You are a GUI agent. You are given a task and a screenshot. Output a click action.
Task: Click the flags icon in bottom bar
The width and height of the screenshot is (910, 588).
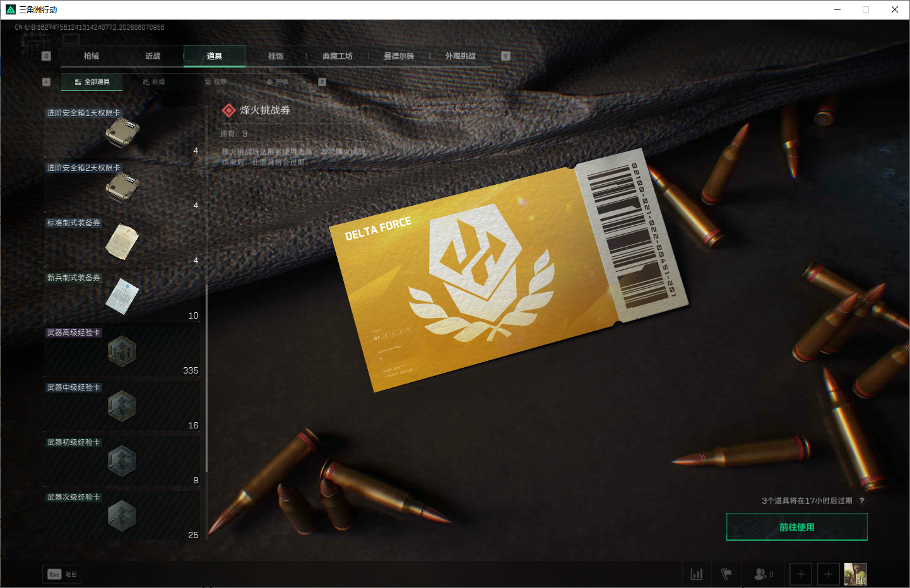[x=726, y=574]
